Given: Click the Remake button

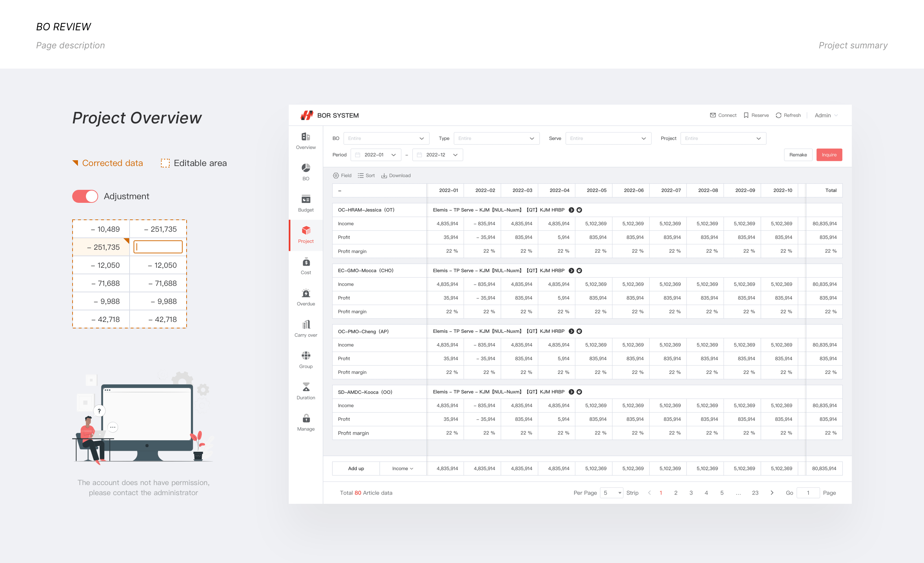Looking at the screenshot, I should point(798,155).
